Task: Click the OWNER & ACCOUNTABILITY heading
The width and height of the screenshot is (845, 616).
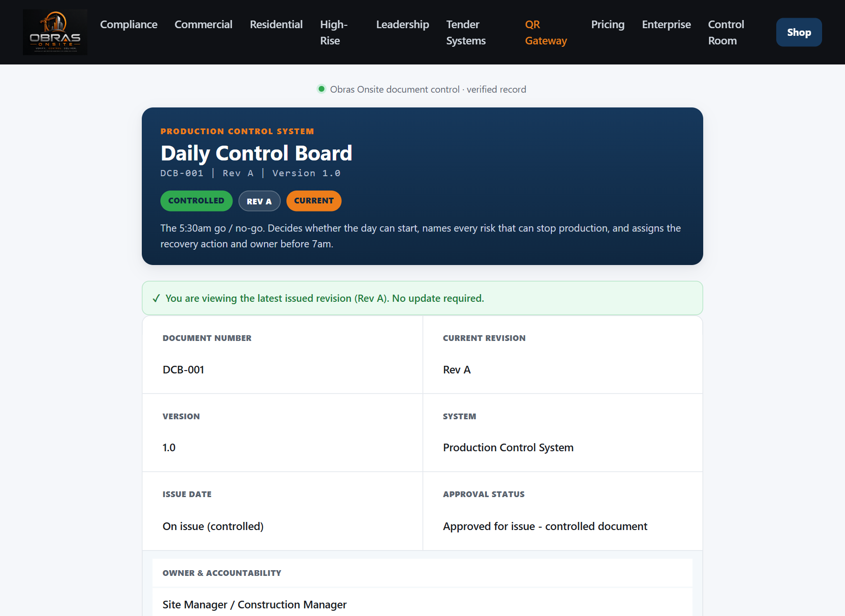Action: point(222,573)
